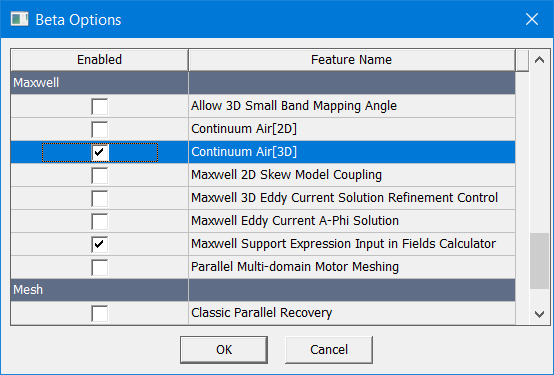Check Parallel Multi-domain Motor Meshing box
This screenshot has height=375, width=554.
click(100, 267)
